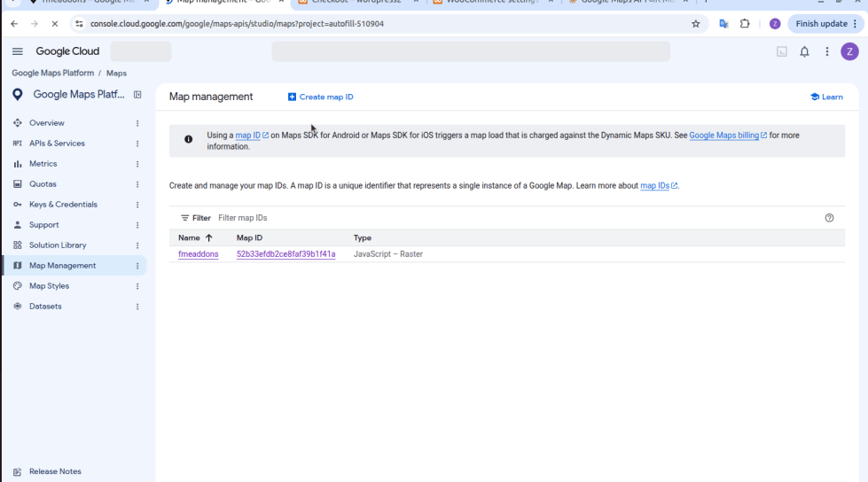The image size is (868, 482).
Task: Open the fmeaddons map link
Action: [199, 254]
